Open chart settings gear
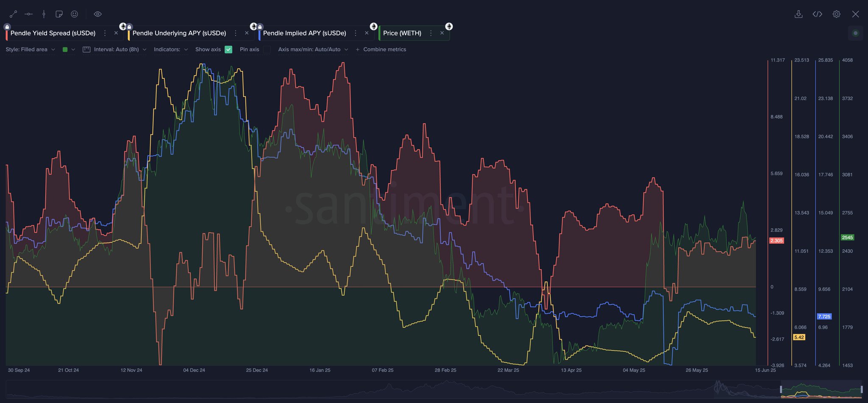Viewport: 868px width, 403px height. pos(836,14)
